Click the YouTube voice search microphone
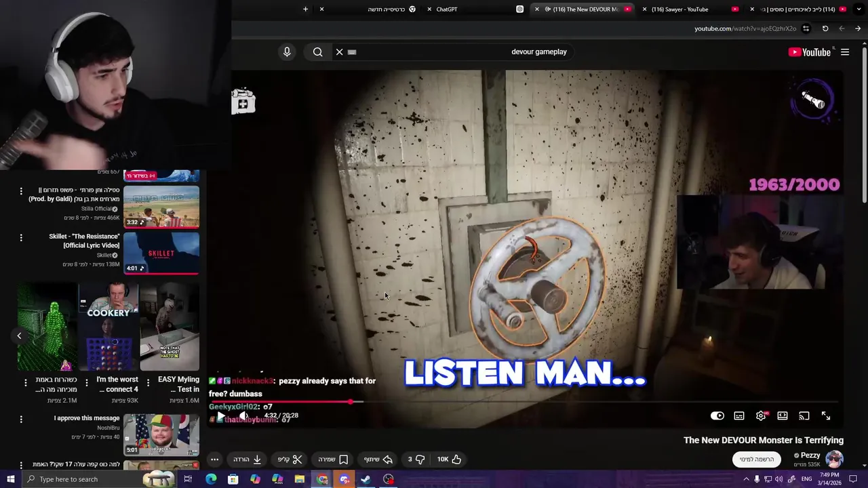 (x=287, y=52)
